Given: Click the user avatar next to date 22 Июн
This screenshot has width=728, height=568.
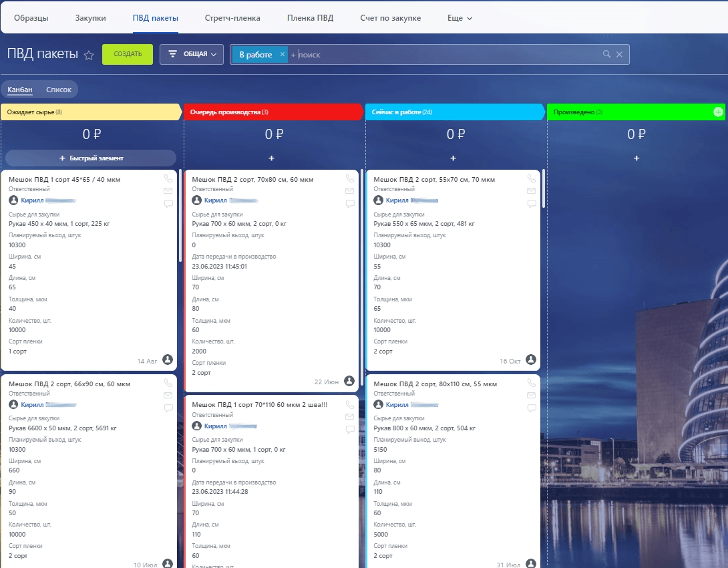Looking at the screenshot, I should [x=349, y=381].
